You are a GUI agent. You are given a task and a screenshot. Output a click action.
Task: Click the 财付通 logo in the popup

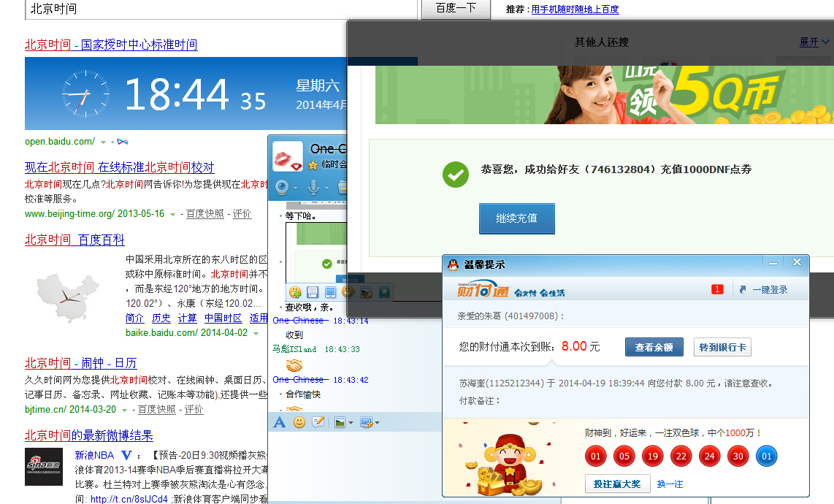[483, 291]
